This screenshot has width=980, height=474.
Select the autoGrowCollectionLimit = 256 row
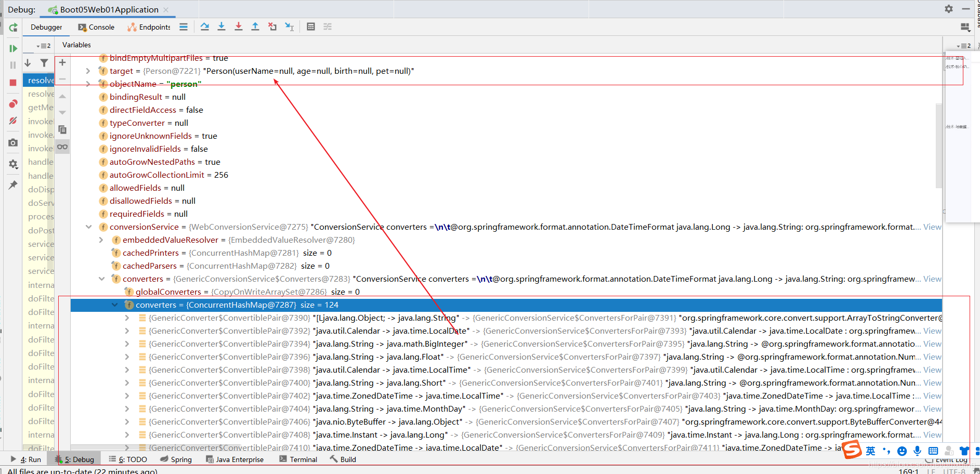pos(506,175)
